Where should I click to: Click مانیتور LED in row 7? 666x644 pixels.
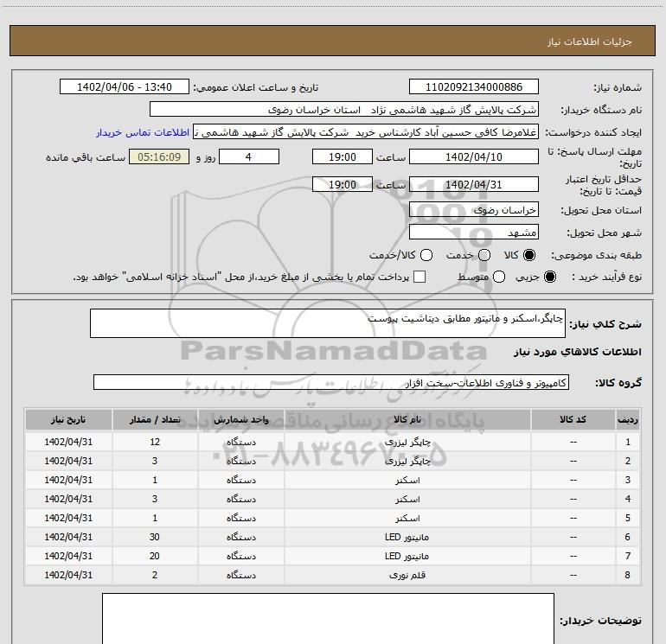(x=407, y=556)
